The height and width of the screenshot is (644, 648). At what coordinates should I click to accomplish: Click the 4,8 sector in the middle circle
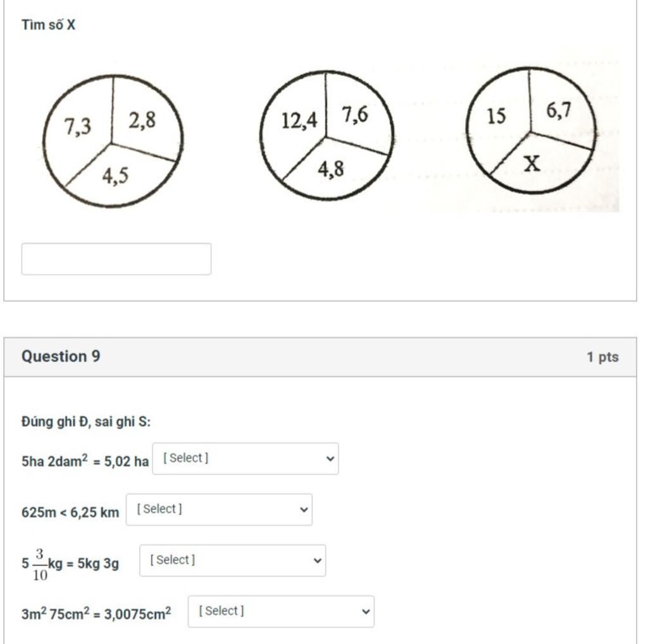pyautogui.click(x=330, y=168)
